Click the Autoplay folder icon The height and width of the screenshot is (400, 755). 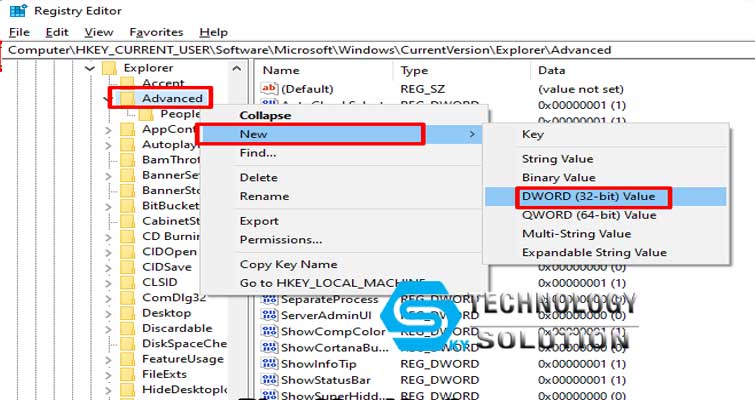pyautogui.click(x=128, y=144)
